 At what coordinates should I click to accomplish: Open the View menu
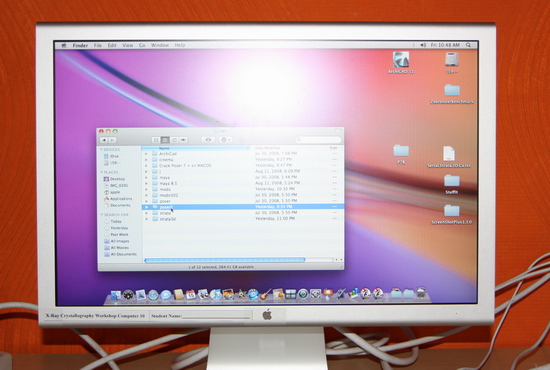click(x=128, y=45)
